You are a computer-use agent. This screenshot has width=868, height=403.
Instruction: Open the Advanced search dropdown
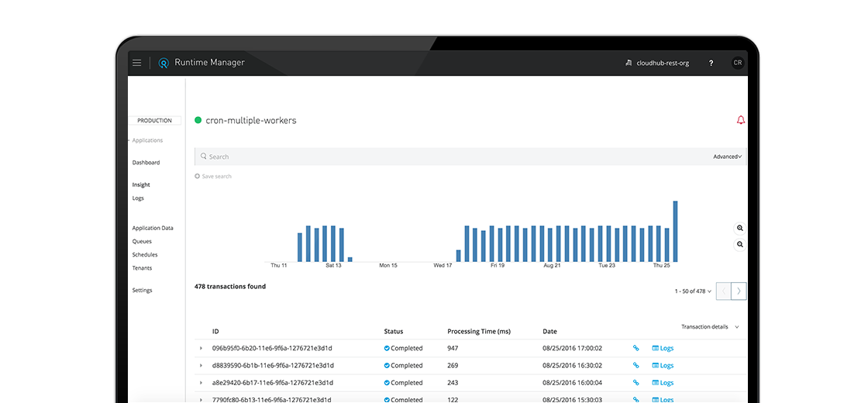click(728, 157)
